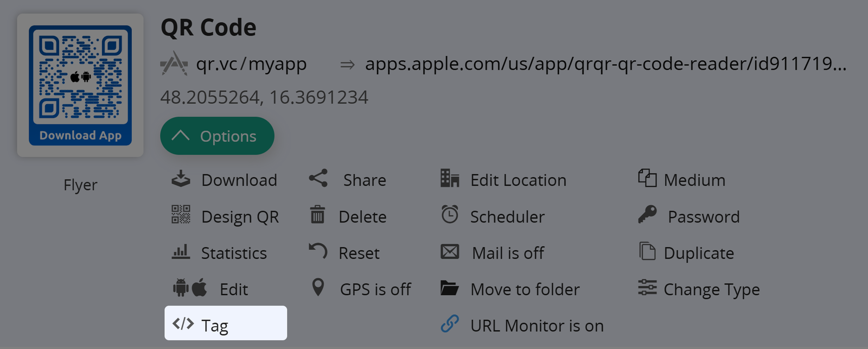Image resolution: width=868 pixels, height=349 pixels.
Task: Choose Move to folder option
Action: (525, 290)
